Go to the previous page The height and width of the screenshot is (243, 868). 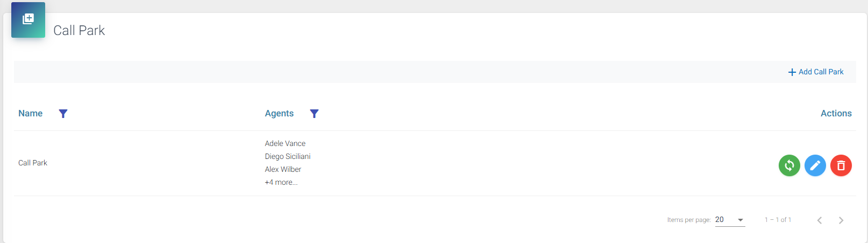[820, 220]
